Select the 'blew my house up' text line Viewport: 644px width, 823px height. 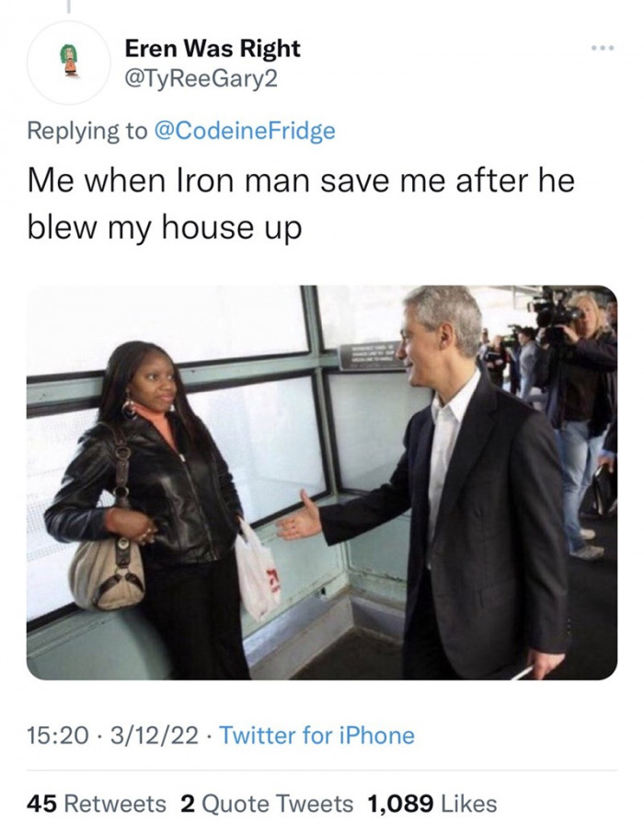(x=165, y=228)
